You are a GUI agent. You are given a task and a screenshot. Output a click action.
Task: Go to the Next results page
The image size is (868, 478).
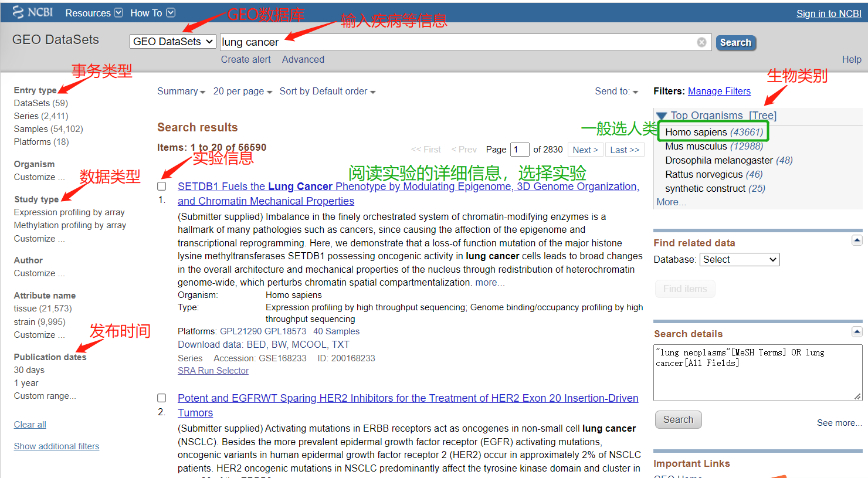click(585, 150)
